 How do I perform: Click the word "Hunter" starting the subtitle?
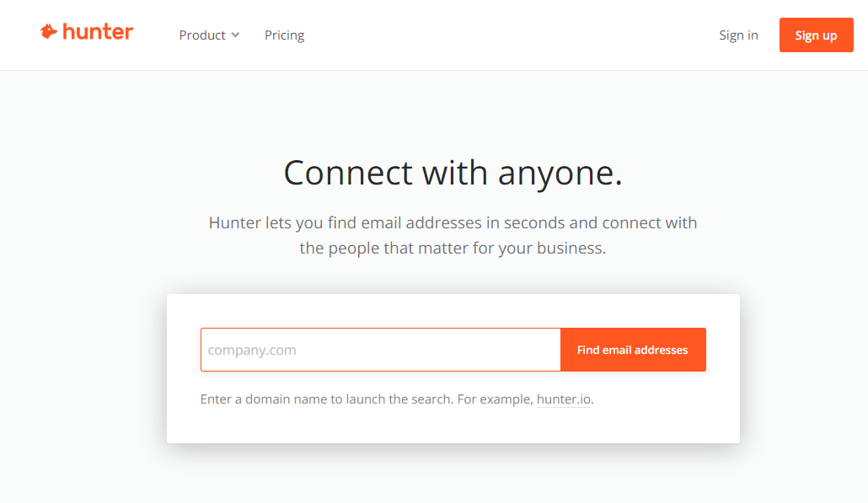234,223
